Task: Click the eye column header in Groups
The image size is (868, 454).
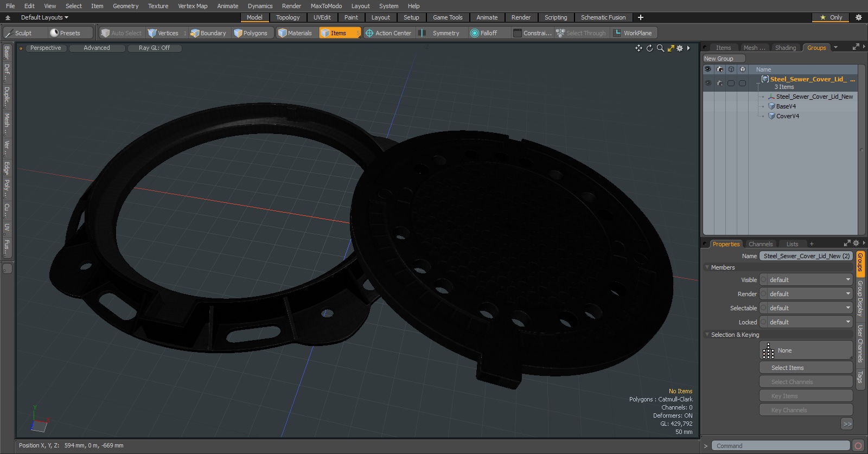Action: point(708,69)
